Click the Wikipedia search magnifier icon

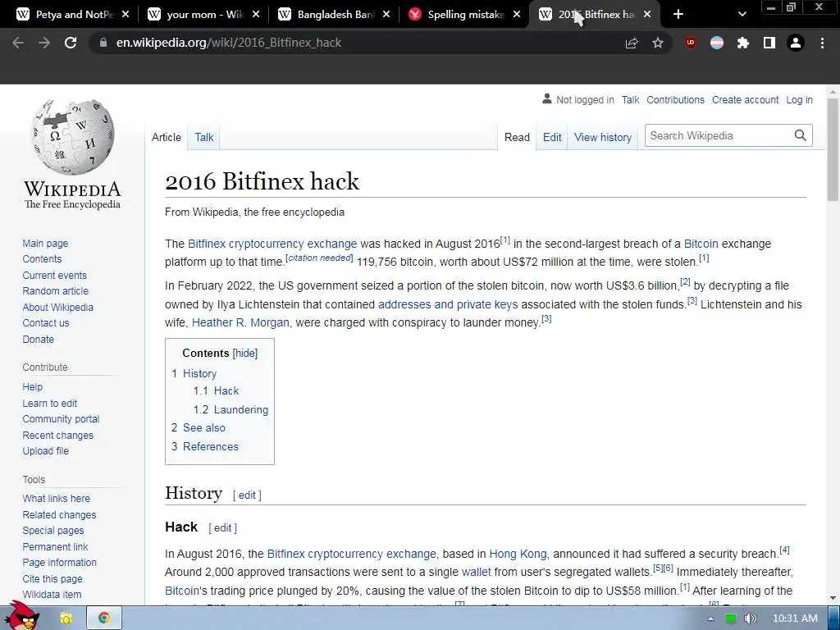801,135
